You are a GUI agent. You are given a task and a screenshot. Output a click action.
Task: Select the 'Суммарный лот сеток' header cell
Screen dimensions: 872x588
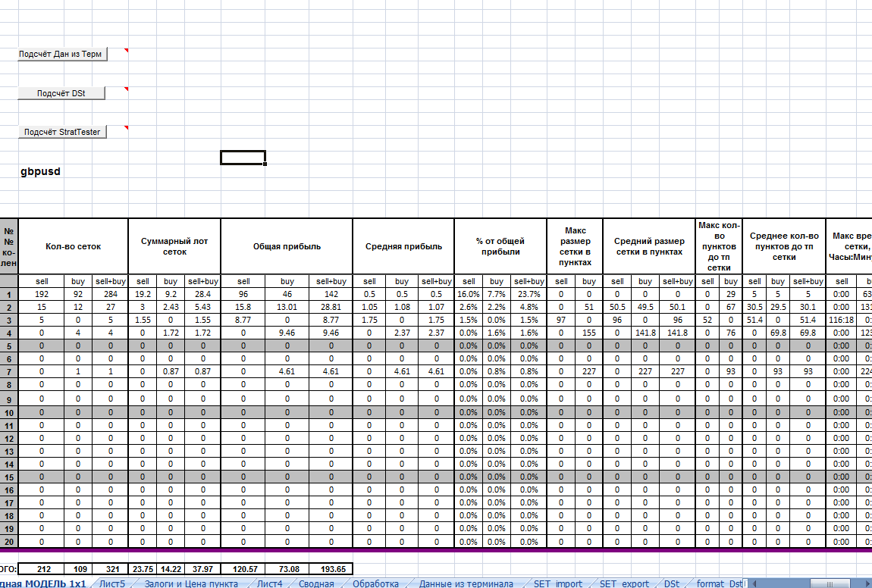click(x=174, y=246)
